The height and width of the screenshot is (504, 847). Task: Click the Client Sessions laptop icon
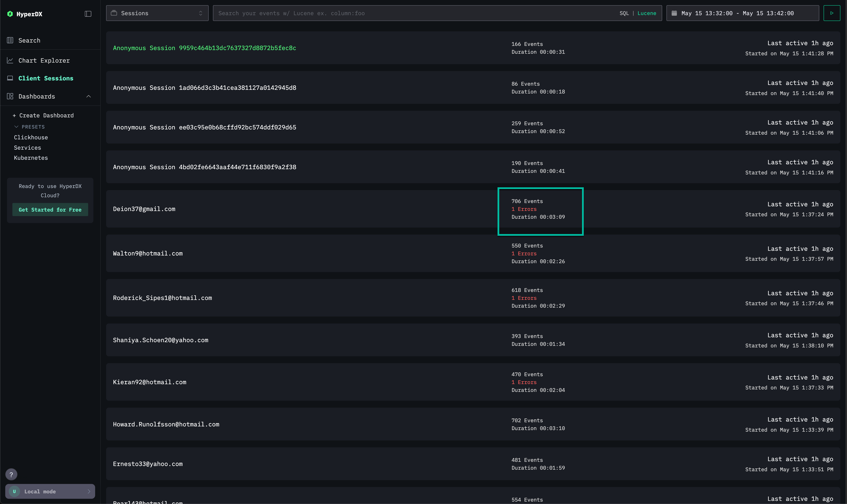tap(10, 78)
